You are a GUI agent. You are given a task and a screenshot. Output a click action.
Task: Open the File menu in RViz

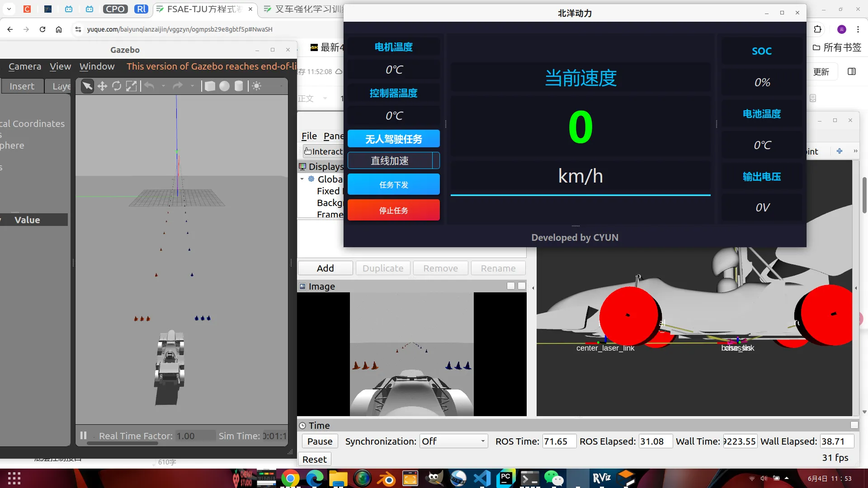point(309,136)
